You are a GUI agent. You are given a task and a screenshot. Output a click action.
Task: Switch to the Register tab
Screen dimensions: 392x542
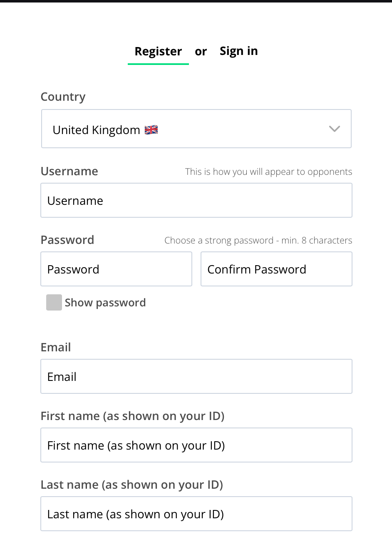coord(158,51)
